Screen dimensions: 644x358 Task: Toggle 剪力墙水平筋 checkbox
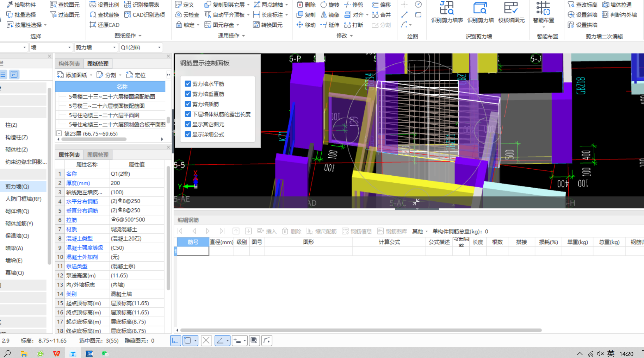(x=188, y=84)
